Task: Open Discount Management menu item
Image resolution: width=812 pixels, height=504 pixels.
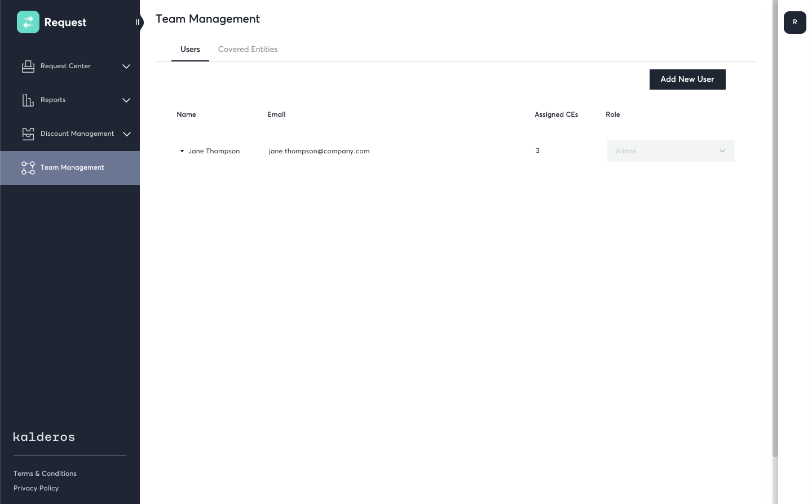Action: click(70, 134)
